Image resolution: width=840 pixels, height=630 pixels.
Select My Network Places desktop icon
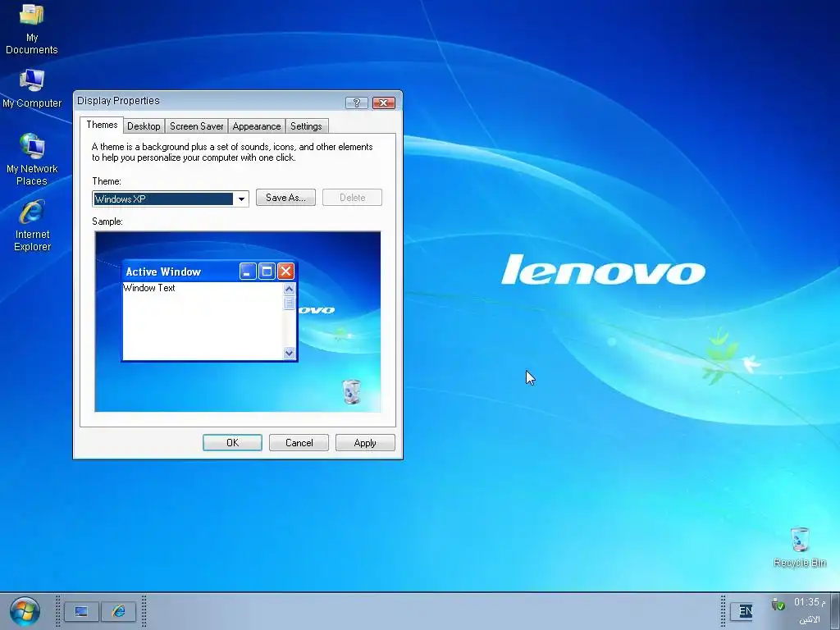(32, 160)
